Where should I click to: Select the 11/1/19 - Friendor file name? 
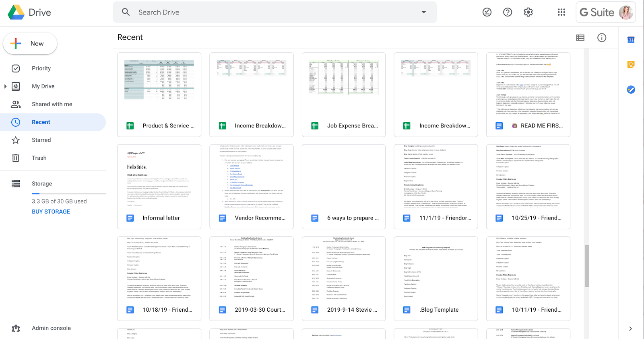pos(445,218)
